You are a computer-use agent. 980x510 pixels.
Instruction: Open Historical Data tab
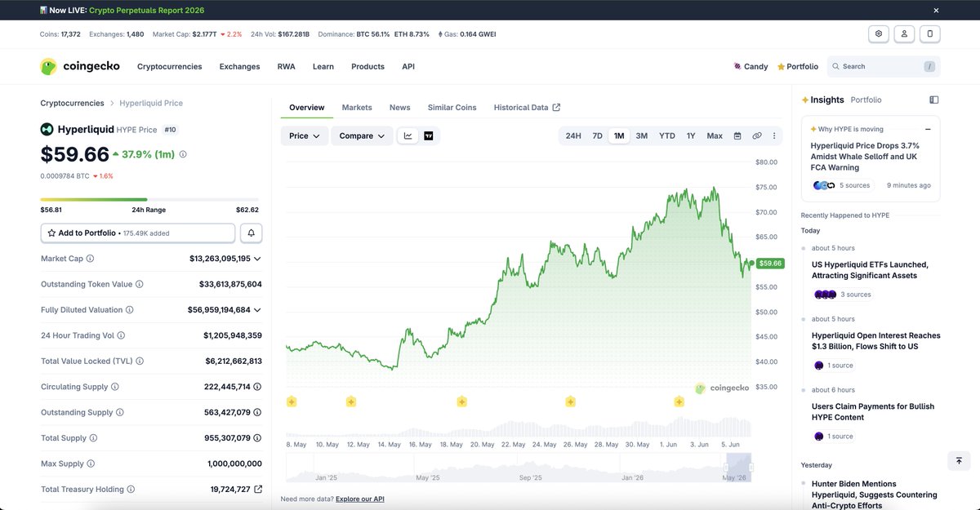pos(527,108)
